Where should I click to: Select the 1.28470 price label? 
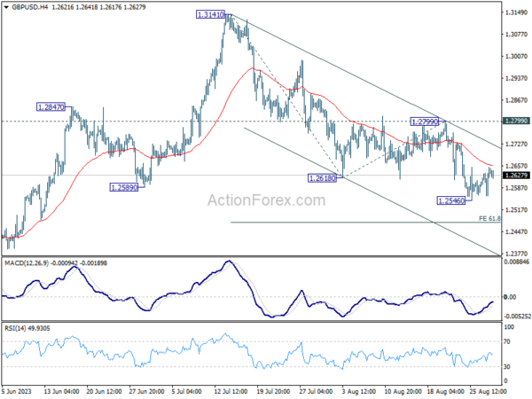(51, 107)
